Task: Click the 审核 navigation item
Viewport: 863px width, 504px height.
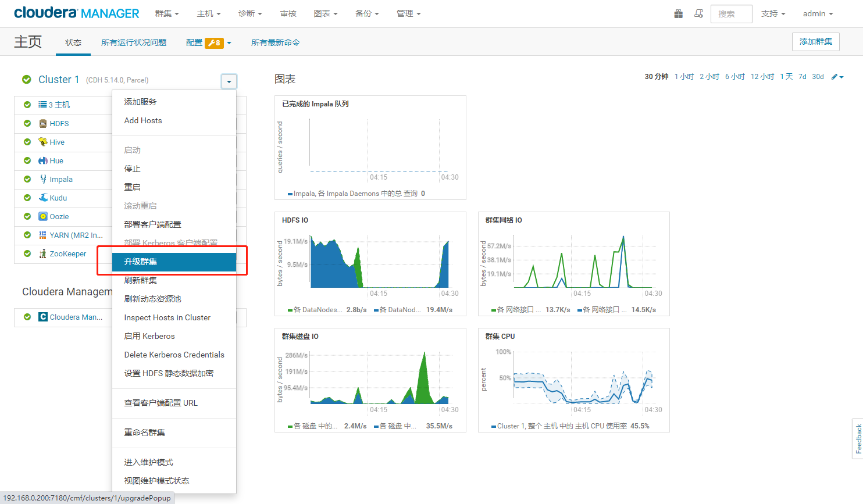Action: [288, 13]
